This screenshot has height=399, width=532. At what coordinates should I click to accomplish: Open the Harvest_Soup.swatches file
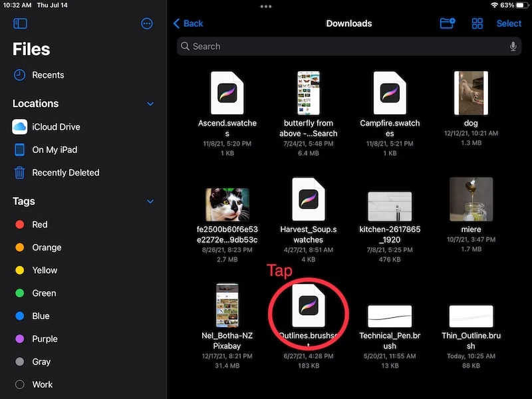tap(308, 199)
